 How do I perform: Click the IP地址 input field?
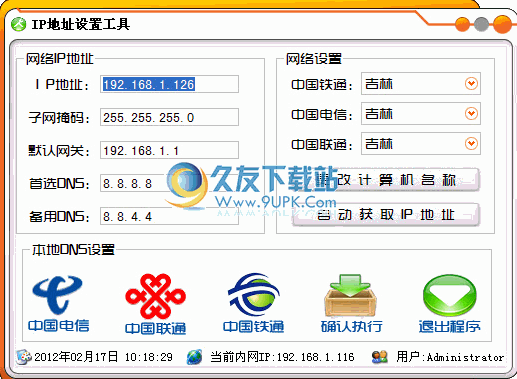[x=169, y=84]
